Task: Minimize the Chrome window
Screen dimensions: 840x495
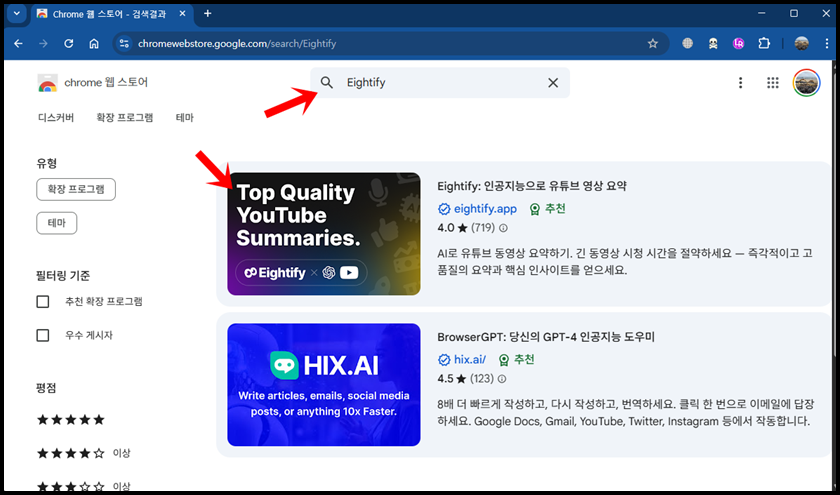Action: [761, 13]
